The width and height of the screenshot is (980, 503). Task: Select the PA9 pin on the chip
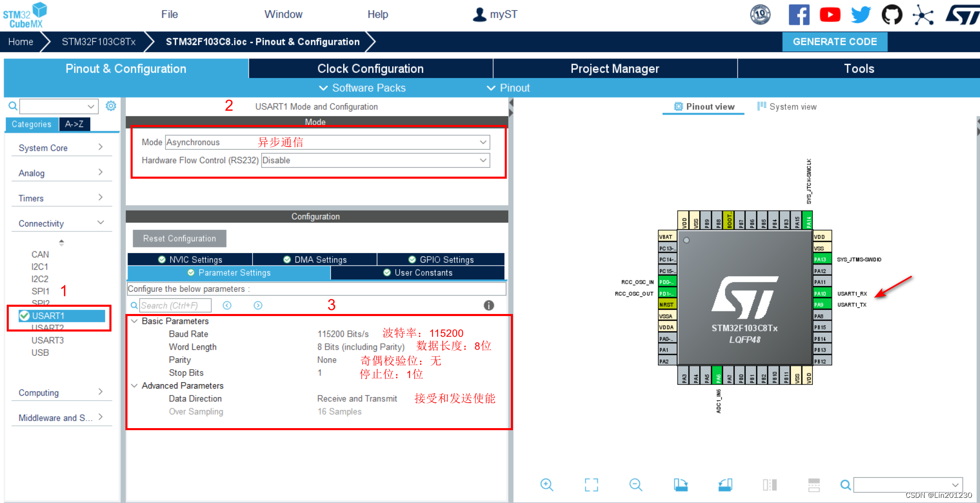pos(822,305)
